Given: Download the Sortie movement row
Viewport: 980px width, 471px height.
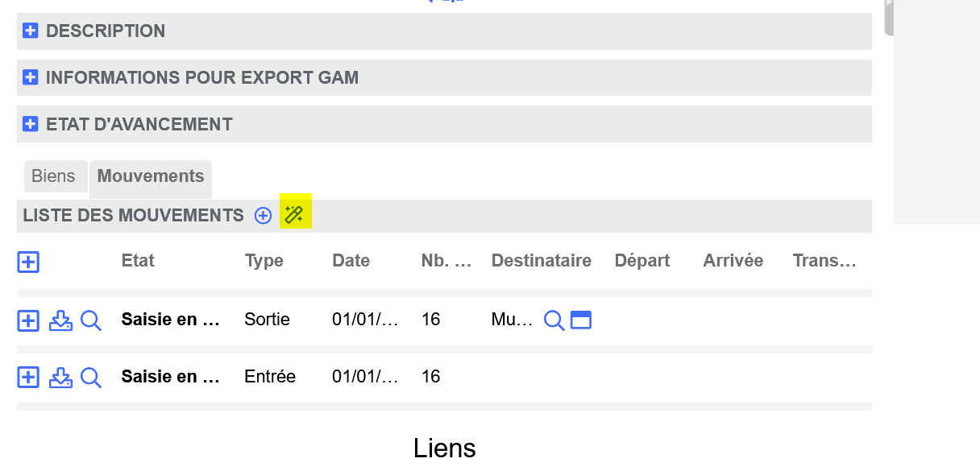Looking at the screenshot, I should pyautogui.click(x=60, y=320).
